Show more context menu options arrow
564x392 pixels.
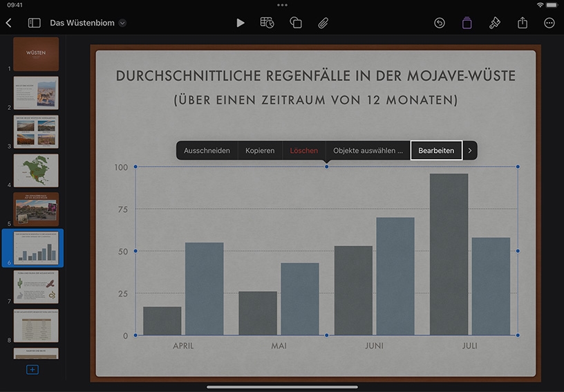[470, 150]
